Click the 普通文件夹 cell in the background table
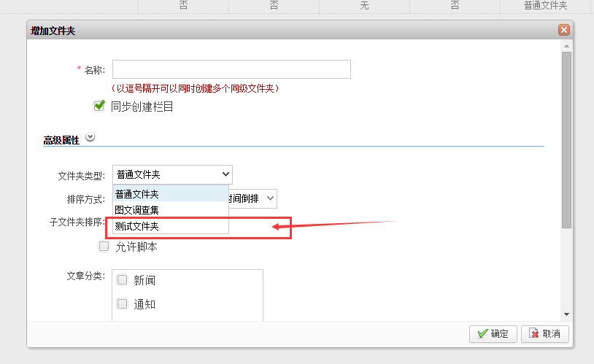594x364 pixels. [x=545, y=6]
